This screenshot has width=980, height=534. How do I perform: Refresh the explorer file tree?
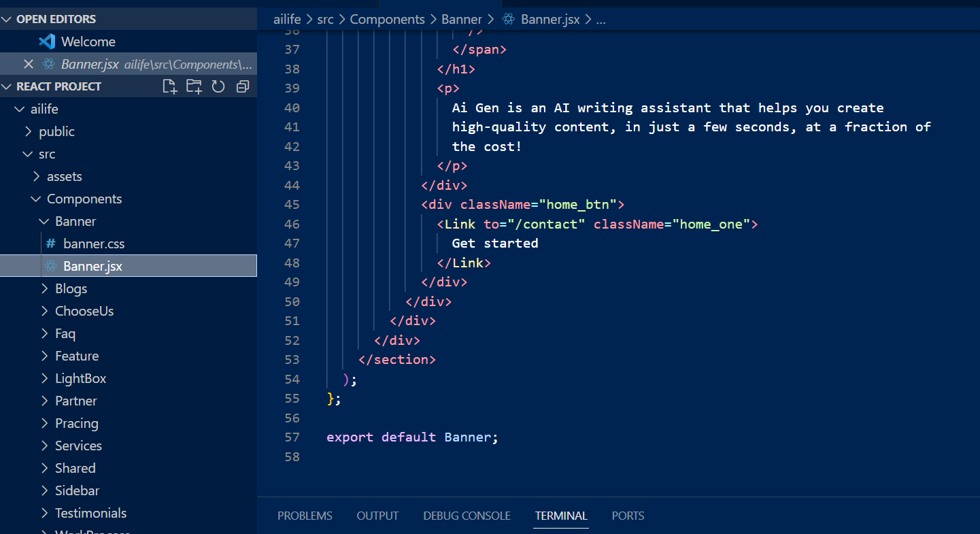click(x=218, y=86)
